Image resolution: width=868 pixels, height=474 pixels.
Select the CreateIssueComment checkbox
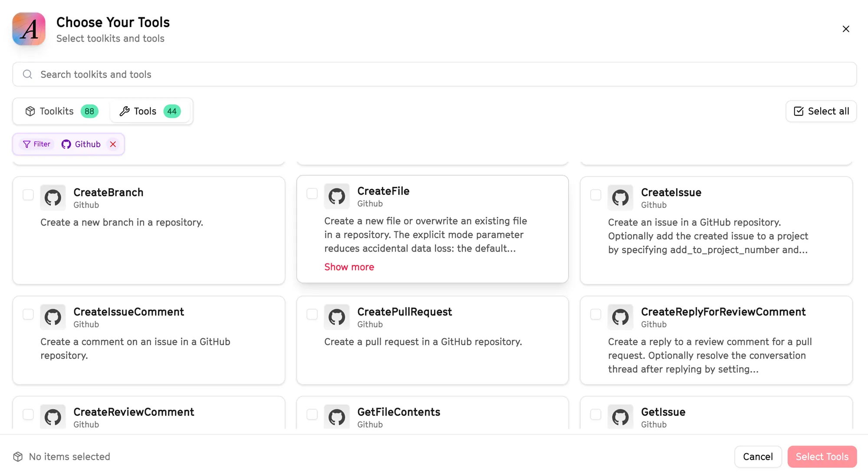(28, 314)
